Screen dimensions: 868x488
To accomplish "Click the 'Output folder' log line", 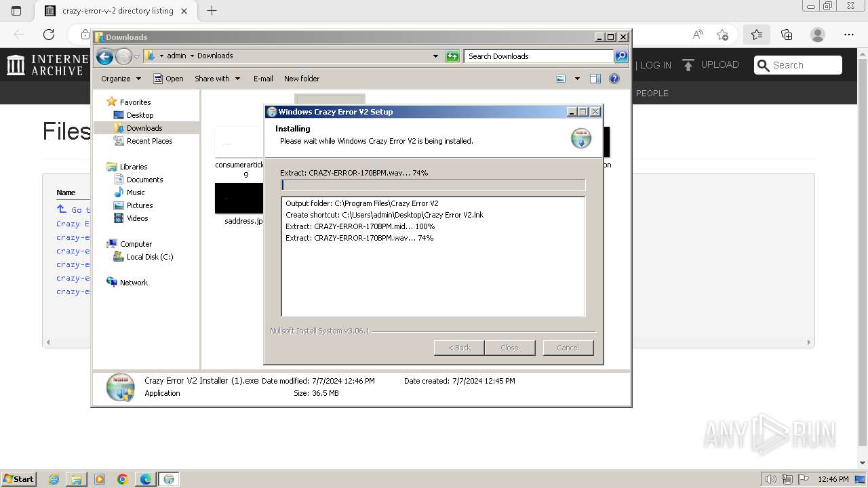I will (362, 203).
